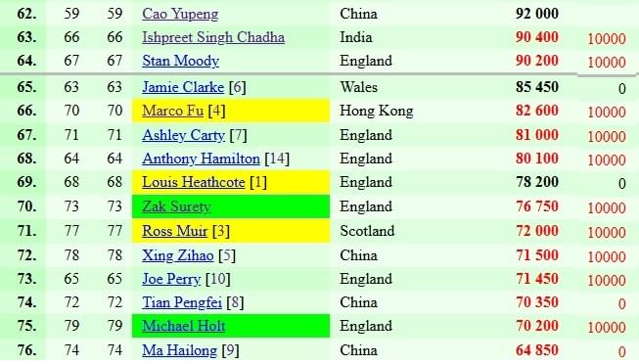Select Marco Fu link in yellow cell
639x364 pixels.
pyautogui.click(x=172, y=111)
